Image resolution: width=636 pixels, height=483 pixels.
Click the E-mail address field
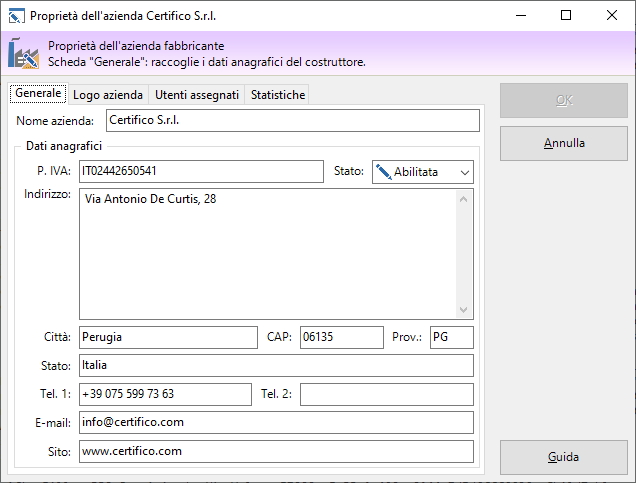coord(275,422)
